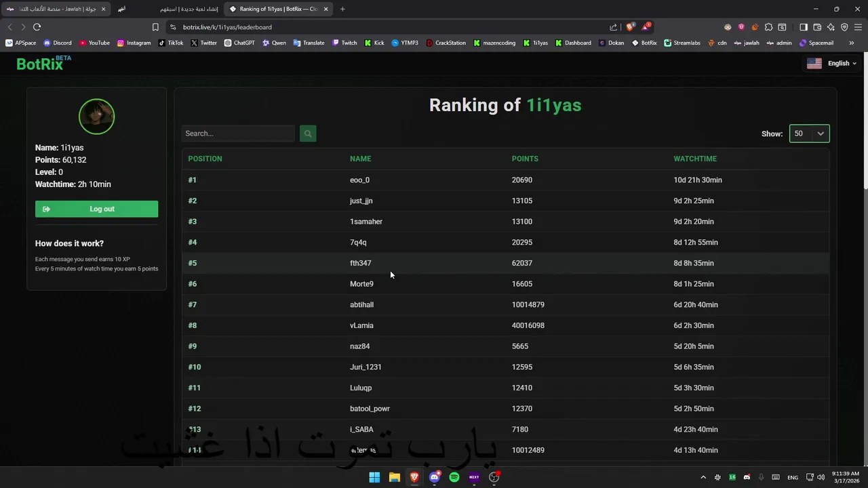This screenshot has width=868, height=488.
Task: Open the browser hamburger menu
Action: tap(858, 27)
